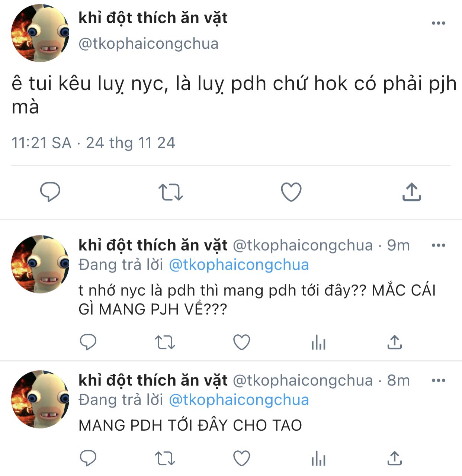The image size is (462, 476).
Task: Retweet the main tweet
Action: click(171, 192)
